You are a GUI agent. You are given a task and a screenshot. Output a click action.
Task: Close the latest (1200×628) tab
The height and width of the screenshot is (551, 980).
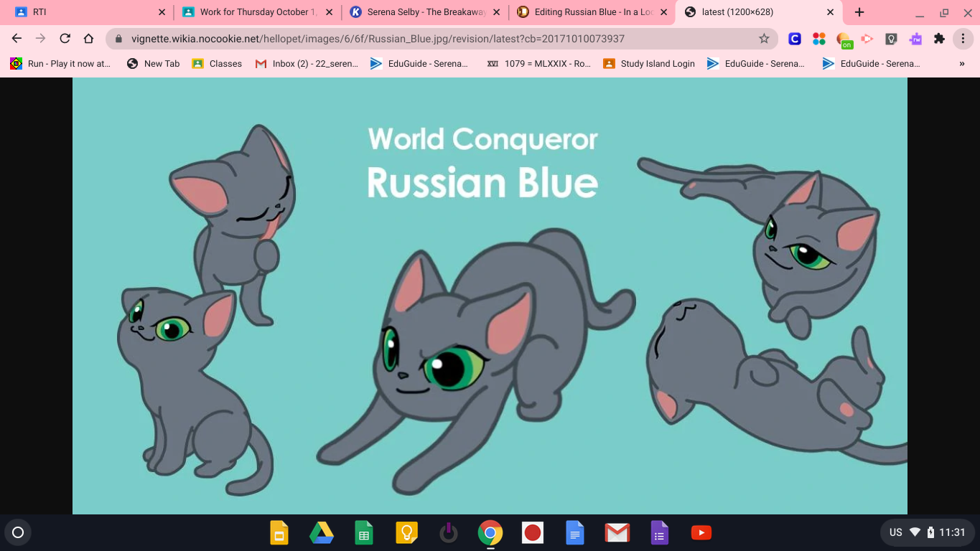point(831,12)
